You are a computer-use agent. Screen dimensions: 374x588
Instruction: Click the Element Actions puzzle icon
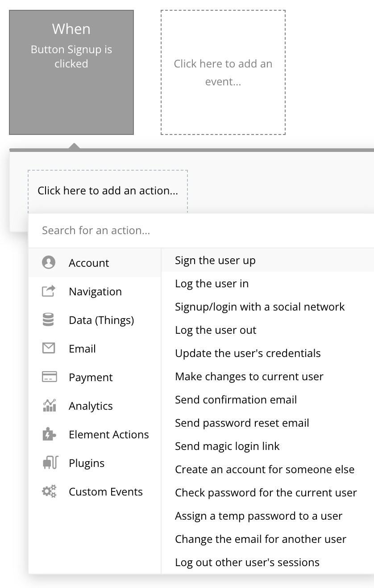(49, 434)
